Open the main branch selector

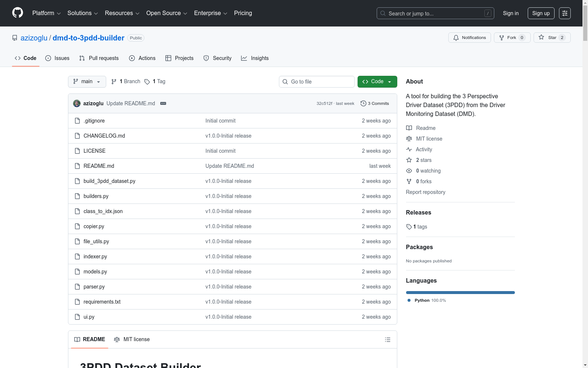pyautogui.click(x=87, y=82)
